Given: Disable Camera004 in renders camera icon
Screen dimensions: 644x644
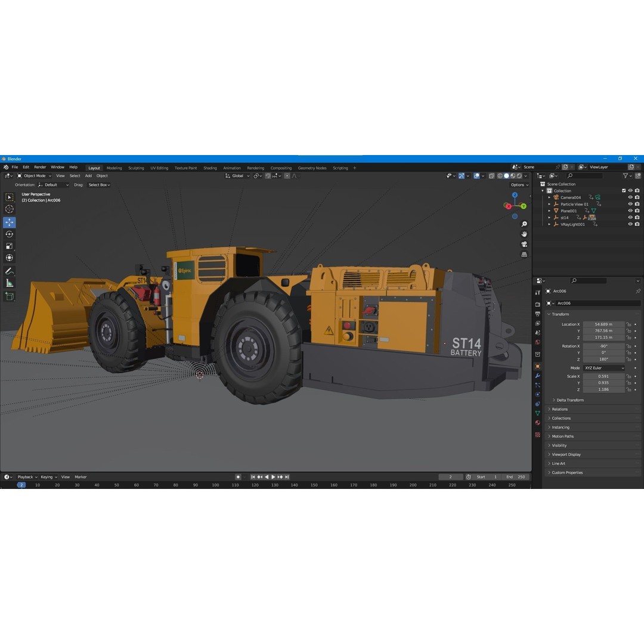Looking at the screenshot, I should coord(637,197).
